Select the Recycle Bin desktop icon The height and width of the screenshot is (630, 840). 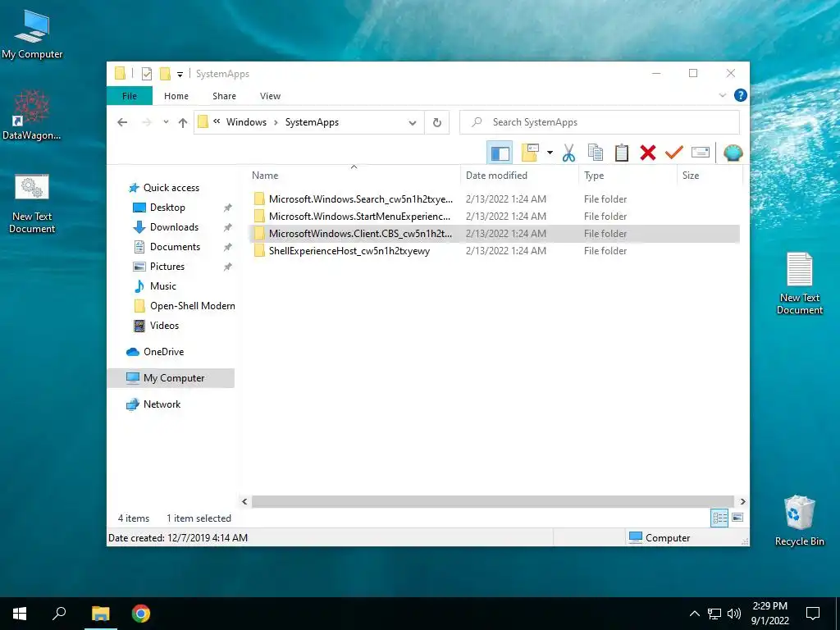click(x=799, y=521)
